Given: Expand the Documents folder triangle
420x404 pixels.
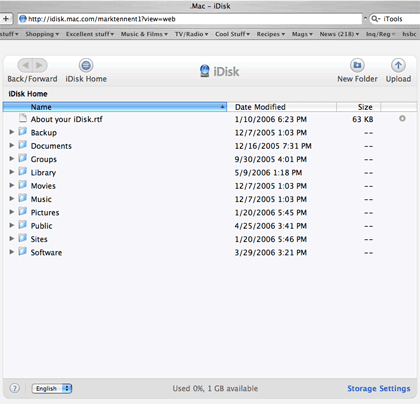Looking at the screenshot, I should click(x=12, y=145).
